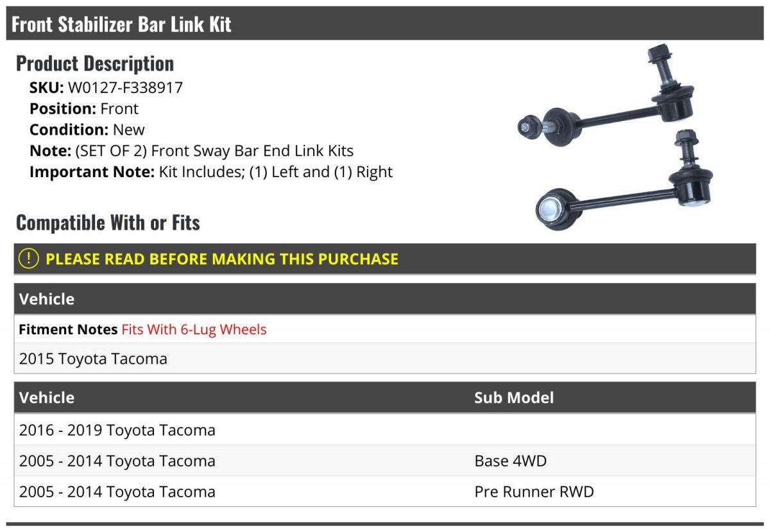Click the Sub Model column header

513,397
